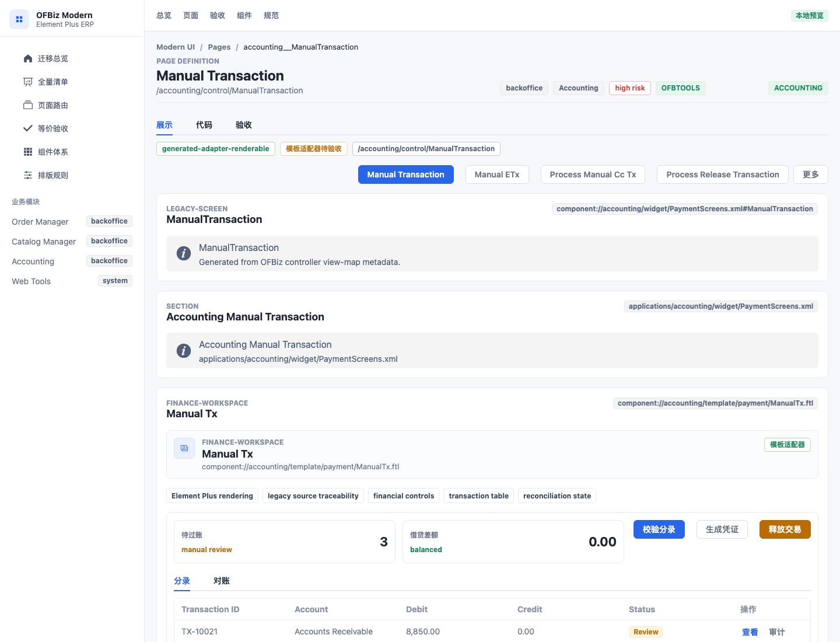The width and height of the screenshot is (840, 642).
Task: Open 总览 in the top navigation
Action: click(x=164, y=16)
